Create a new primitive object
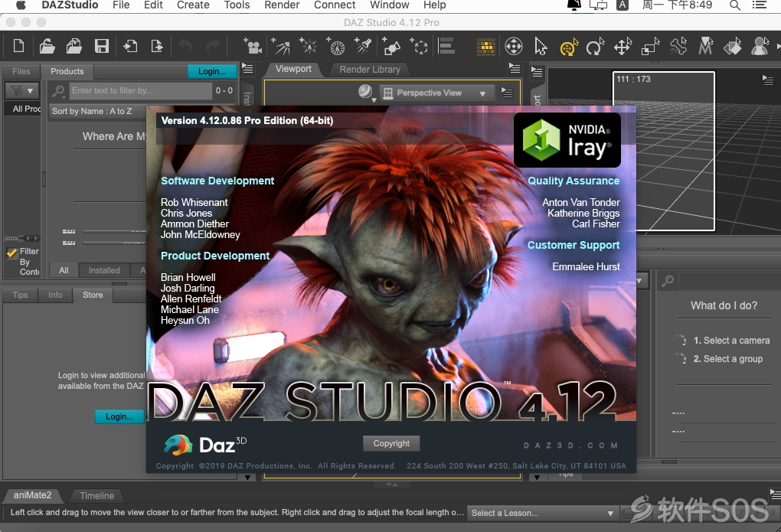Screen dimensions: 781x532 coord(391,47)
